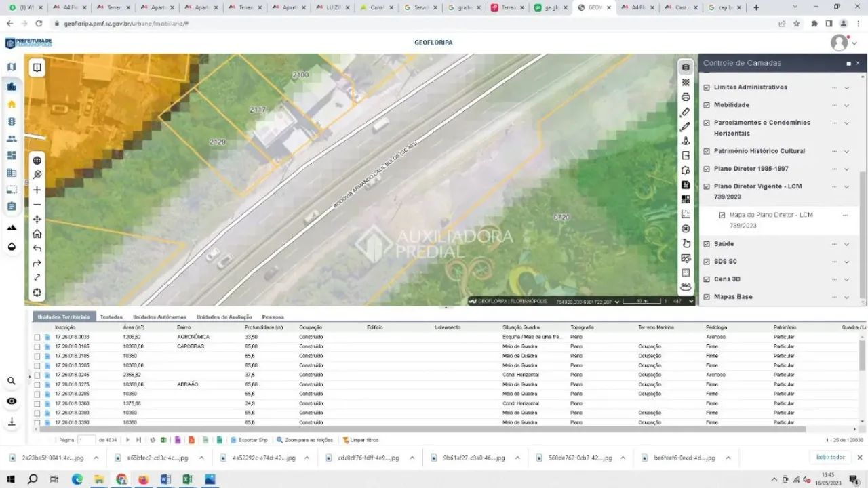Open the map scale dropdown arrow
Viewport: 868px width, 488px height.
tap(690, 301)
